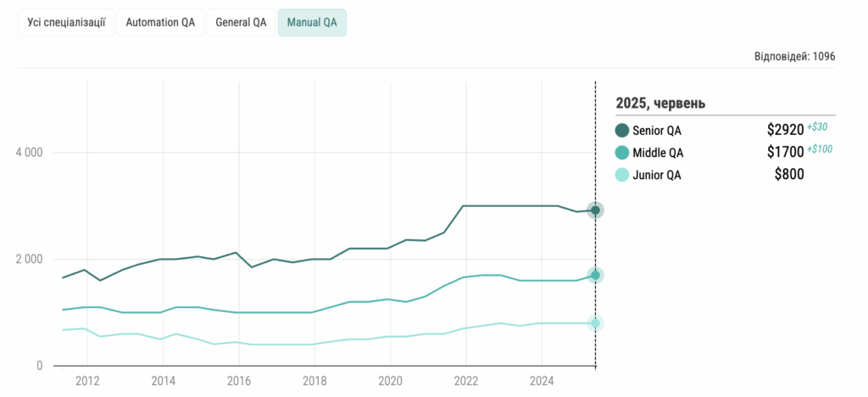Open the General QA tab
Image resolution: width=868 pixels, height=397 pixels.
tap(241, 23)
